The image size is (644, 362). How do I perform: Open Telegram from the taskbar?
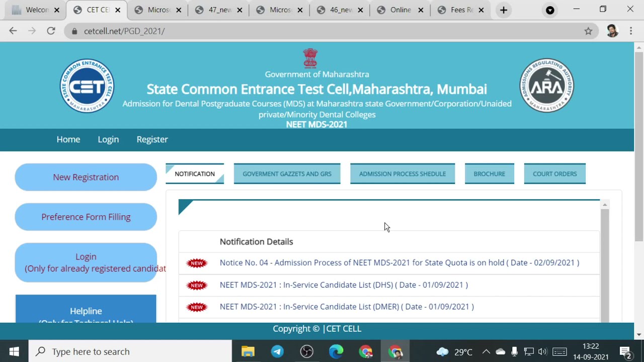pos(277,351)
